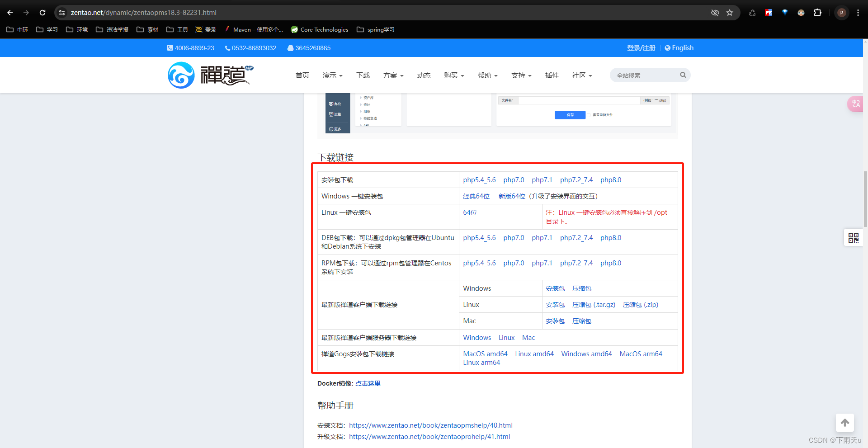The height and width of the screenshot is (448, 868).
Task: Download php8.0 in 安装包下载 row
Action: click(611, 180)
